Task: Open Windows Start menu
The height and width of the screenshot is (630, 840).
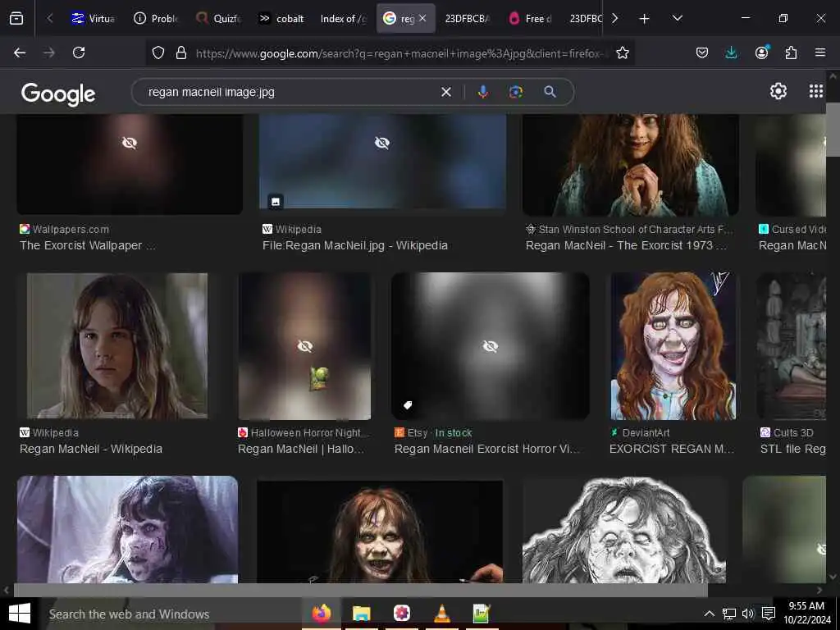Action: point(20,614)
